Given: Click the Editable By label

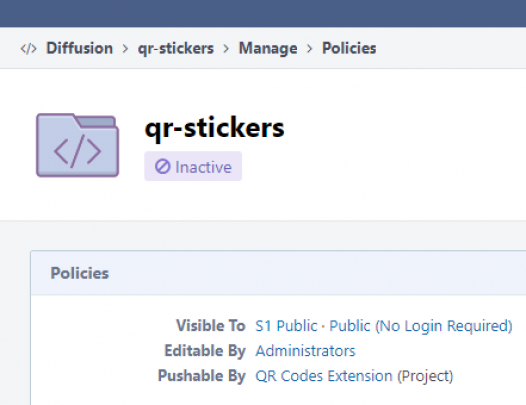Looking at the screenshot, I should click(205, 351).
